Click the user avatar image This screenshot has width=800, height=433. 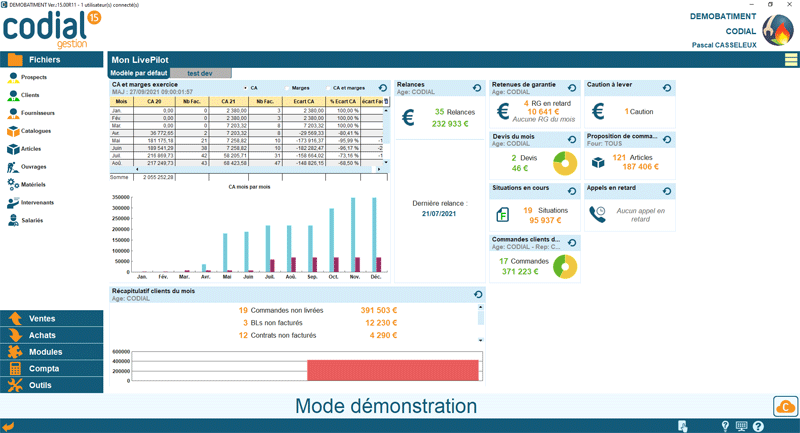[778, 30]
